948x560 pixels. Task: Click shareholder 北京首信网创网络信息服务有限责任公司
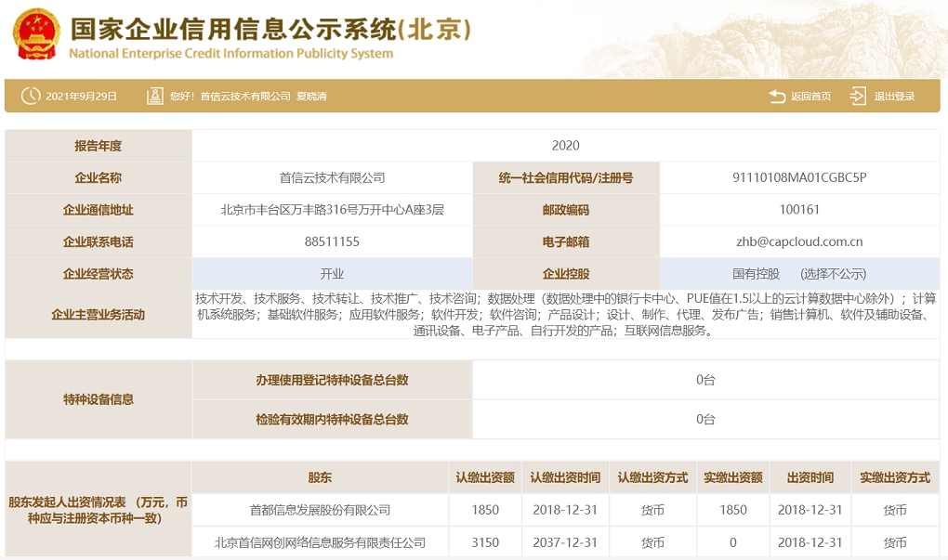coord(320,542)
